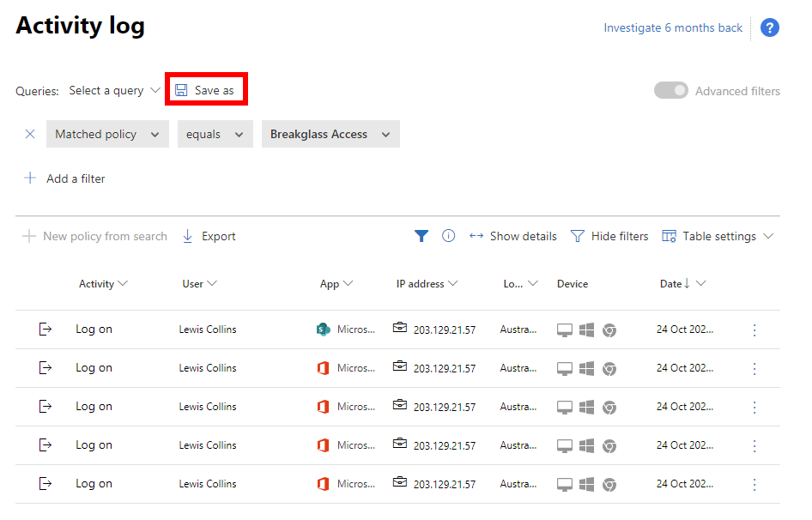Click the Save as floppy disk icon

(181, 90)
